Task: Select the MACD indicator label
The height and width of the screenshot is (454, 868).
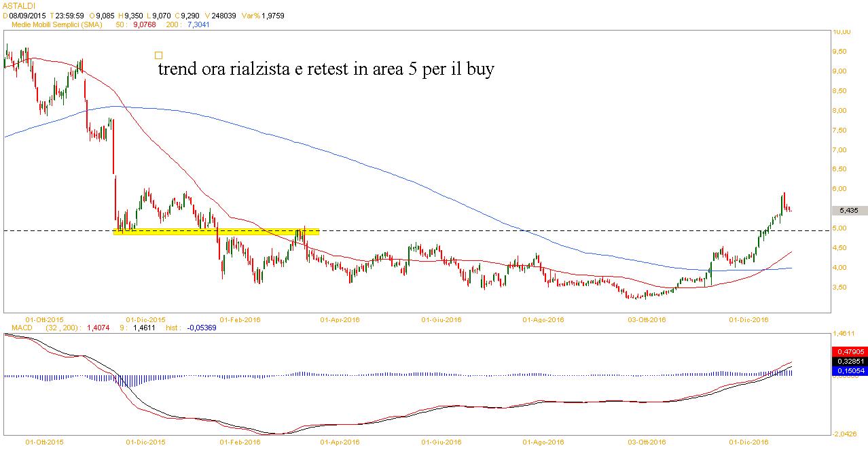Action: (15, 327)
